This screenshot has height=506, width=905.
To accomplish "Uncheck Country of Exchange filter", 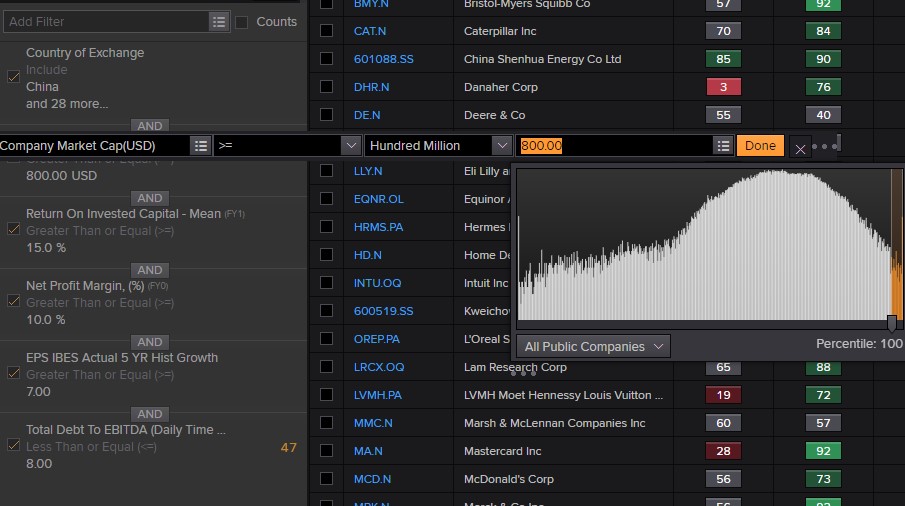I will click(13, 77).
